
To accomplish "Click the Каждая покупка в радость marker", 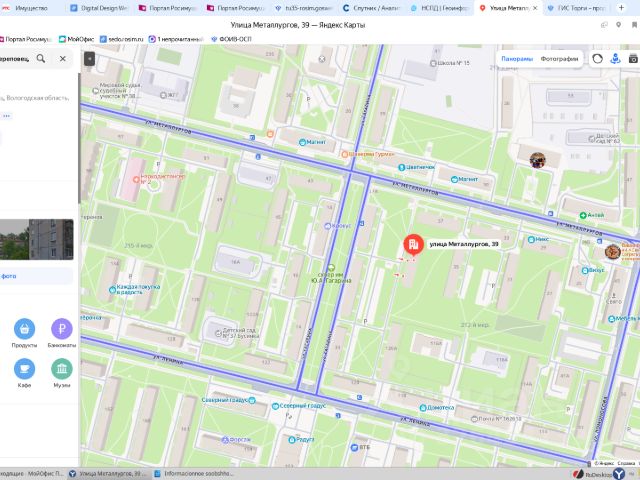I will 113,290.
